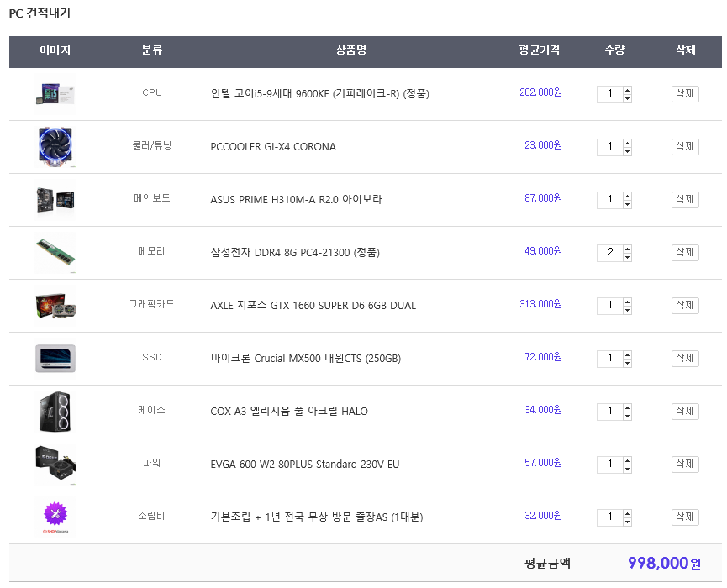Open product name EVGA 600 W2 80PLUS Standard
This screenshot has width=727, height=588.
(305, 464)
